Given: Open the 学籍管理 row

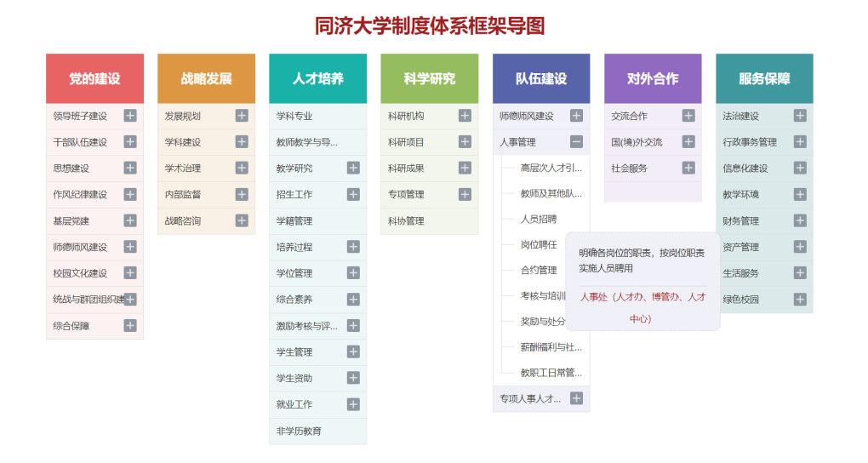Looking at the screenshot, I should point(317,221).
